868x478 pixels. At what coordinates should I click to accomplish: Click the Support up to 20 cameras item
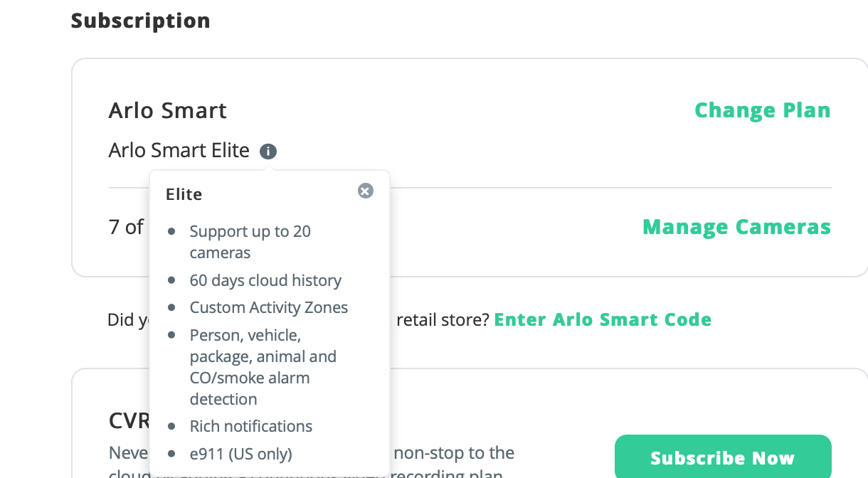pyautogui.click(x=250, y=242)
